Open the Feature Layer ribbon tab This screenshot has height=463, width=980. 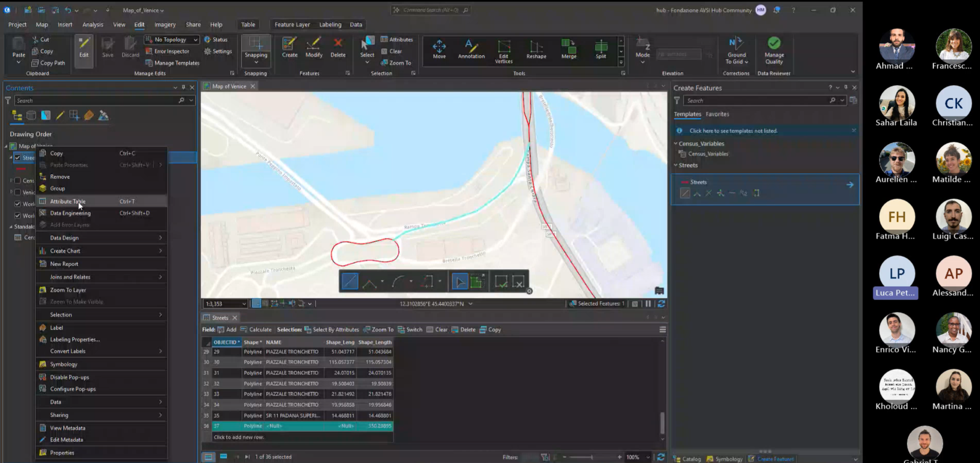pyautogui.click(x=292, y=24)
